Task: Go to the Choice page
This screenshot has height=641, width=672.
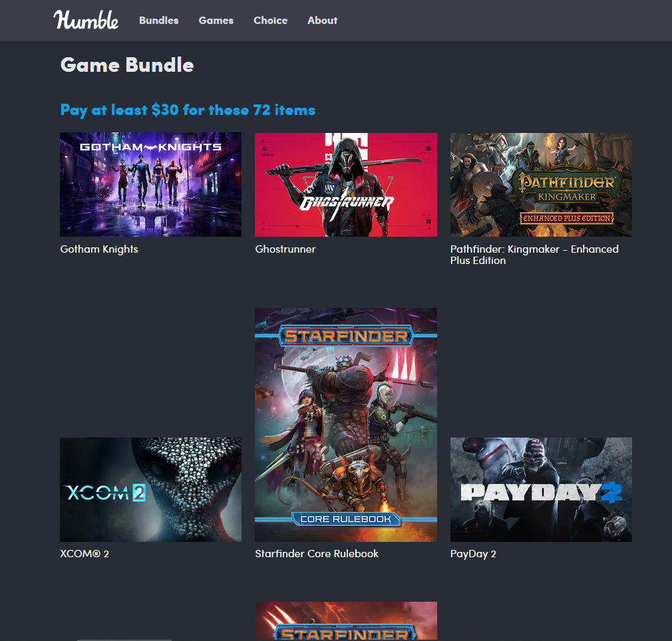Action: point(270,21)
